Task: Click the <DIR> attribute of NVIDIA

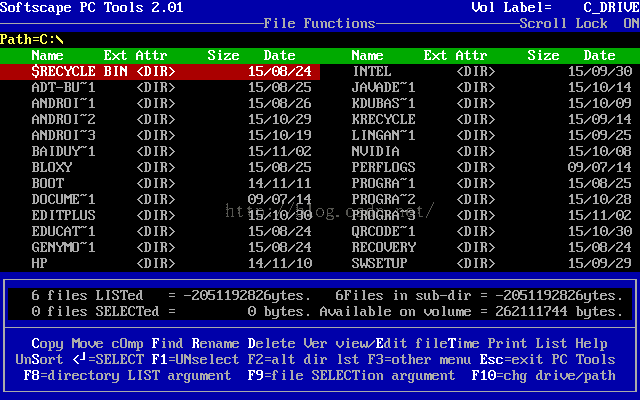Action: click(x=476, y=151)
